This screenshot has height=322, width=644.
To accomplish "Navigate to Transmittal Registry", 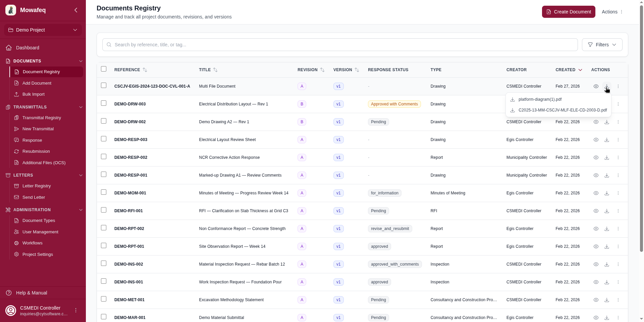I will click(x=42, y=118).
